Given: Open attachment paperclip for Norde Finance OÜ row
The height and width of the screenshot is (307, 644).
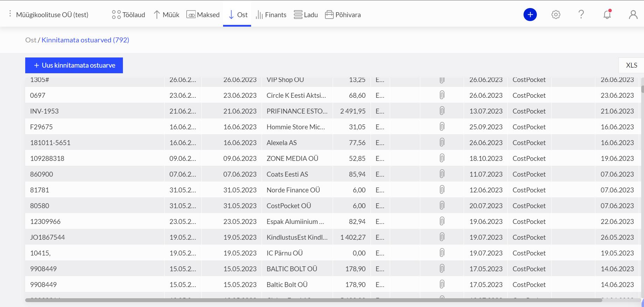Looking at the screenshot, I should pyautogui.click(x=442, y=190).
